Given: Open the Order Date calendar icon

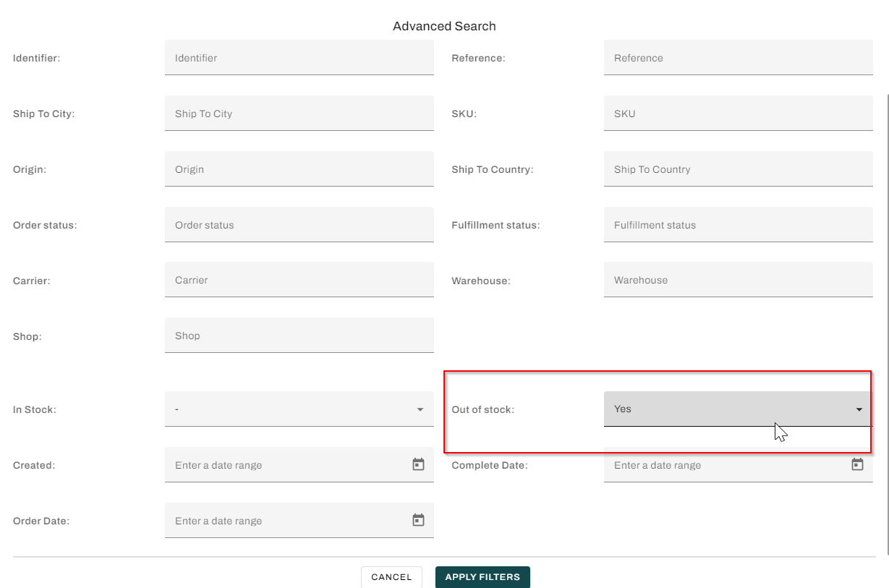Looking at the screenshot, I should coord(418,520).
